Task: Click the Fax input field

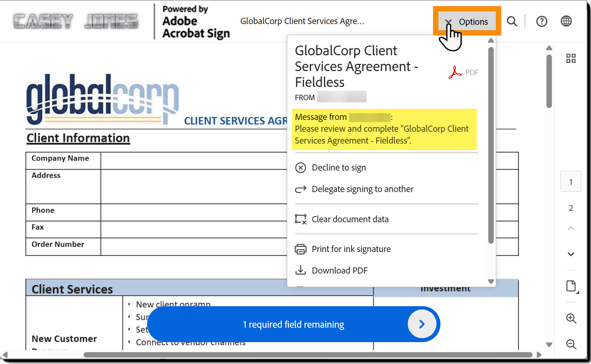Action: [194, 229]
